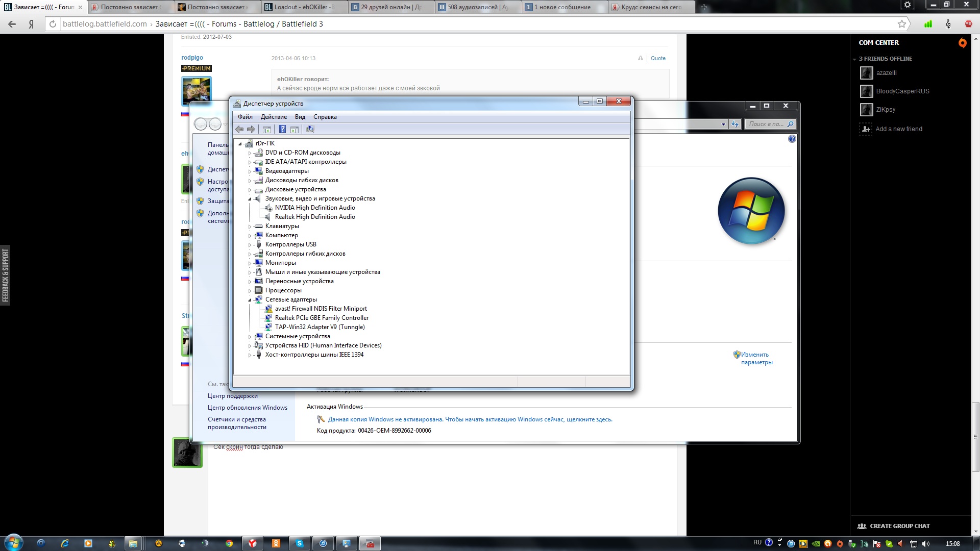Image resolution: width=980 pixels, height=551 pixels.
Task: Click the Центр поддержки link
Action: (x=233, y=396)
